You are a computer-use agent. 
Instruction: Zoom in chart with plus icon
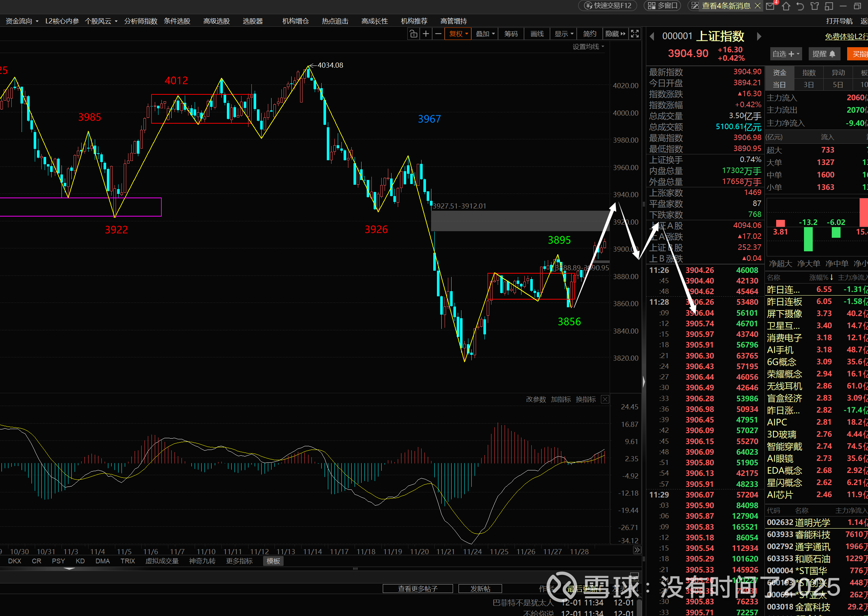click(426, 34)
